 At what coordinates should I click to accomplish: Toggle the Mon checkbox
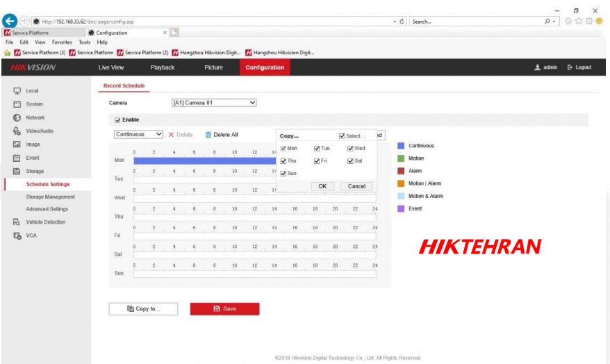point(283,148)
